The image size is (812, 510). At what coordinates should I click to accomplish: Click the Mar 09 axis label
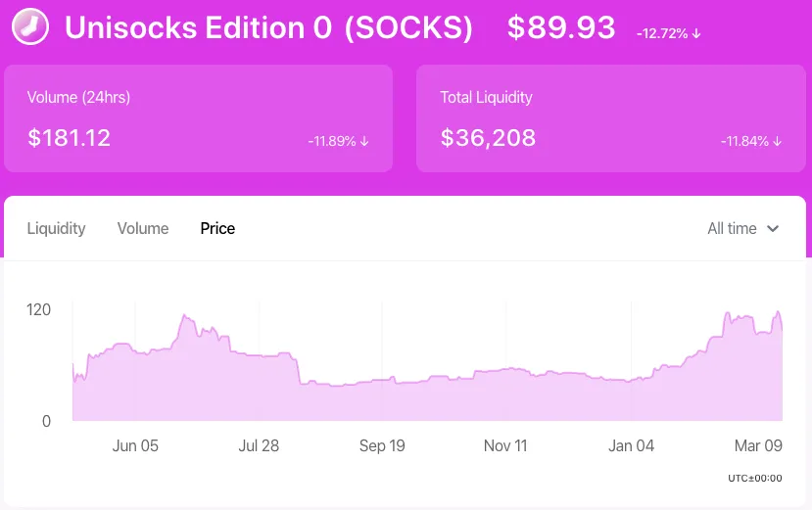coord(758,445)
